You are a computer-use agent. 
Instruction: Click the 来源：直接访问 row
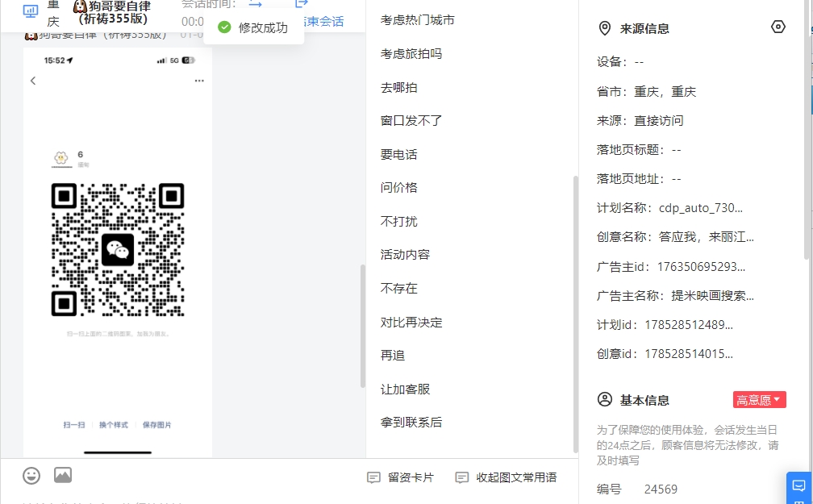click(640, 121)
